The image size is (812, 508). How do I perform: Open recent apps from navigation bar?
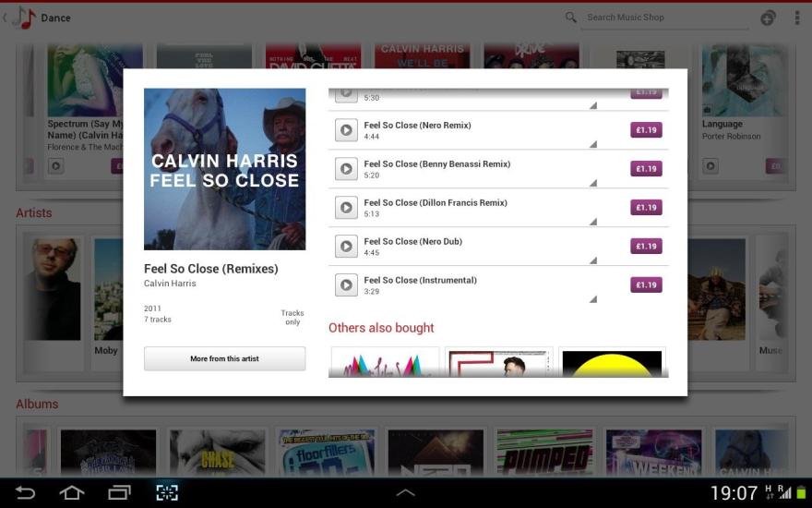(119, 492)
